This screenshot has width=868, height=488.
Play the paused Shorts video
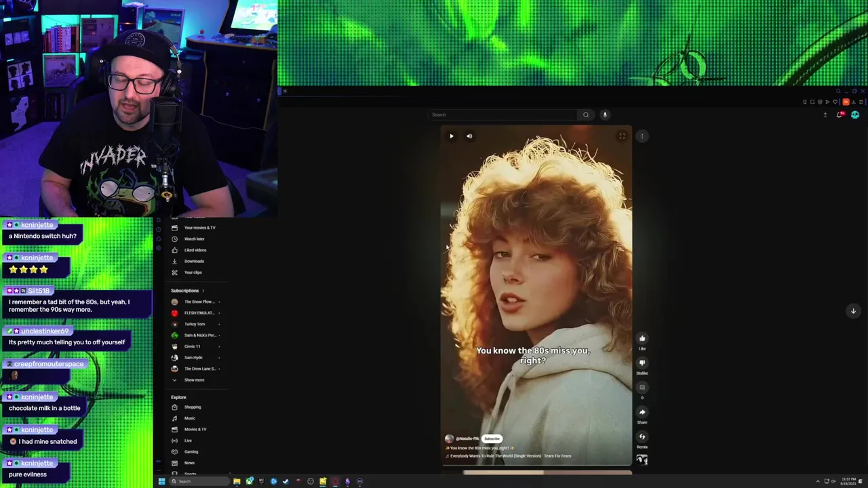point(452,136)
